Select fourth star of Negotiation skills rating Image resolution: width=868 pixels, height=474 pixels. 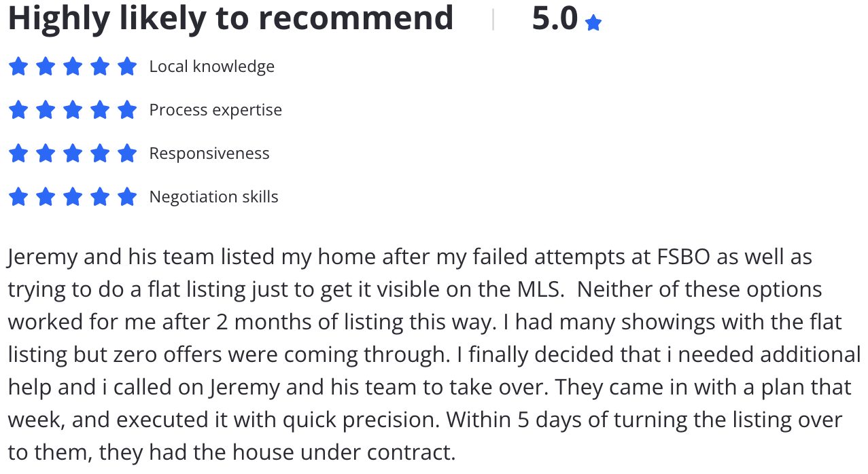tap(100, 197)
